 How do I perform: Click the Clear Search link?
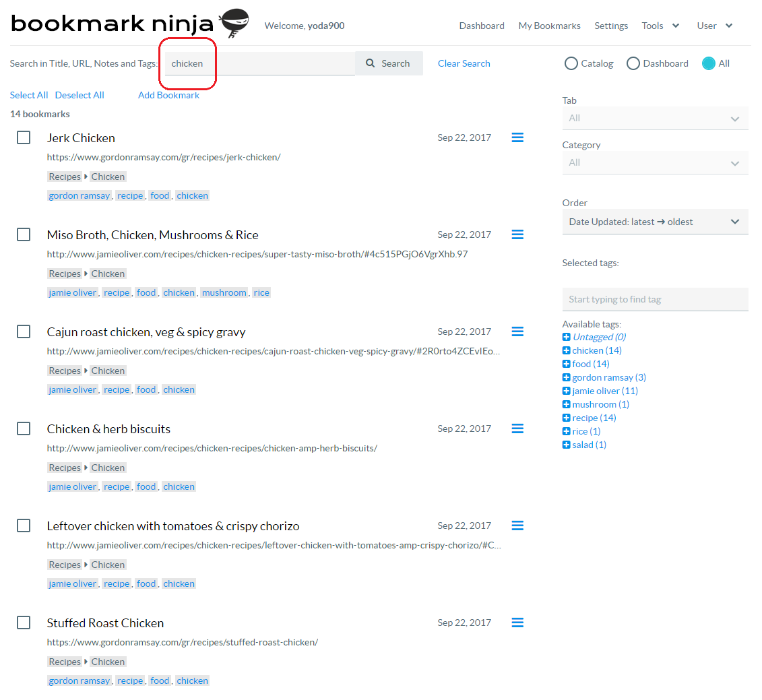(464, 63)
